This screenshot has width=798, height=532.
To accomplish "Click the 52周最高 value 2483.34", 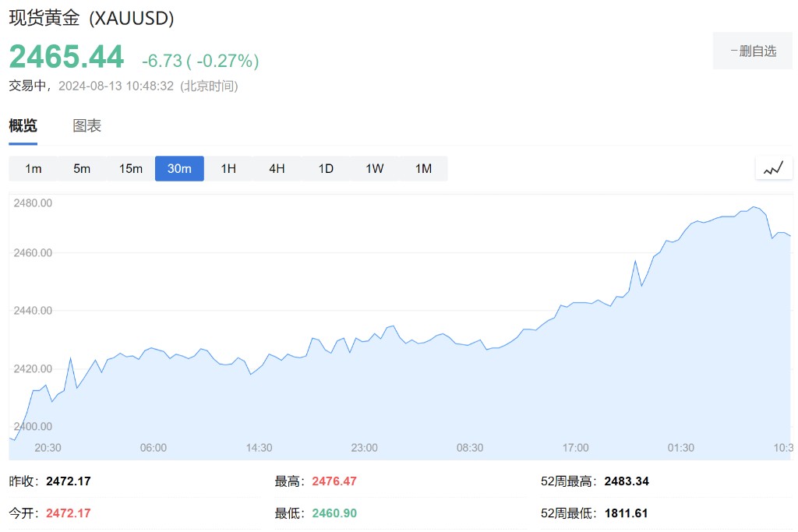I will coord(627,481).
